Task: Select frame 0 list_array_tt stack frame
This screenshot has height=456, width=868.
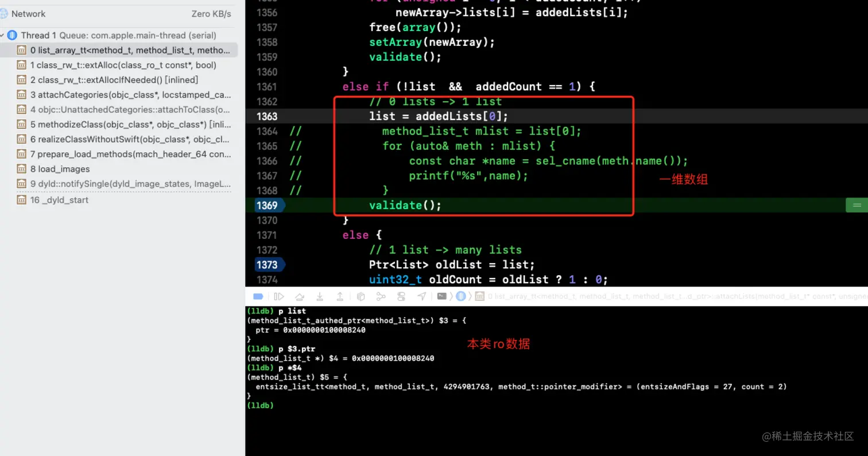Action: tap(119, 50)
